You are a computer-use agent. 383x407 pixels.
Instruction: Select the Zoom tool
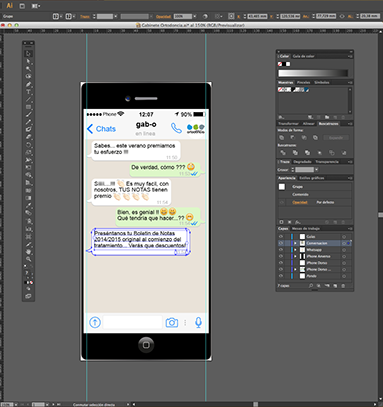point(28,259)
